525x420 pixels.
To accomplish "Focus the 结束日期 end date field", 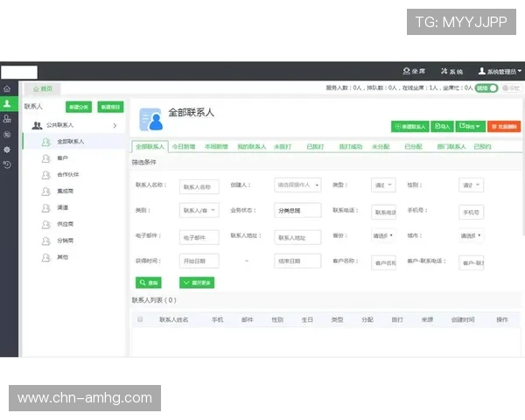I will coord(297,261).
